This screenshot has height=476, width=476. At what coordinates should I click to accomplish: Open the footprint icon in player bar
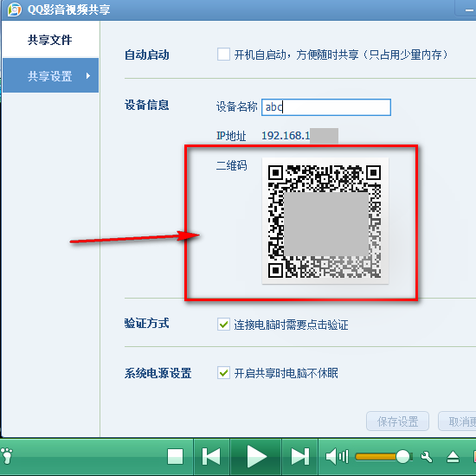pyautogui.click(x=7, y=456)
